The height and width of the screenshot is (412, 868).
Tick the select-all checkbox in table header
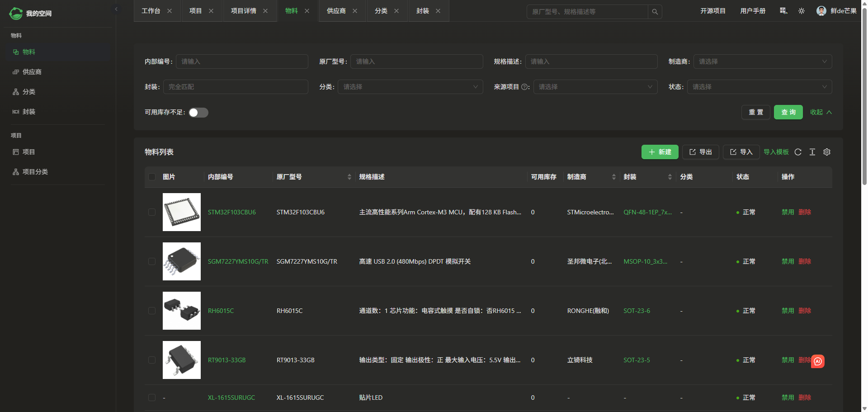(x=152, y=177)
